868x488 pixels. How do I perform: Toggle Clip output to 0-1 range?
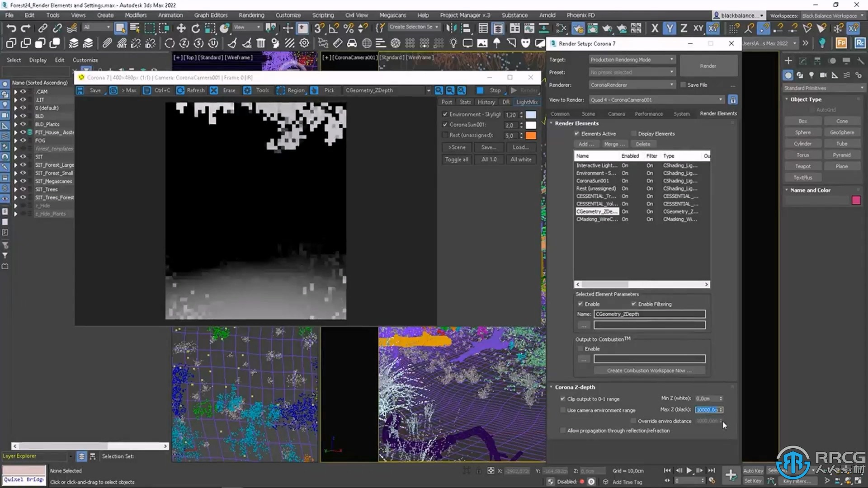(x=563, y=399)
